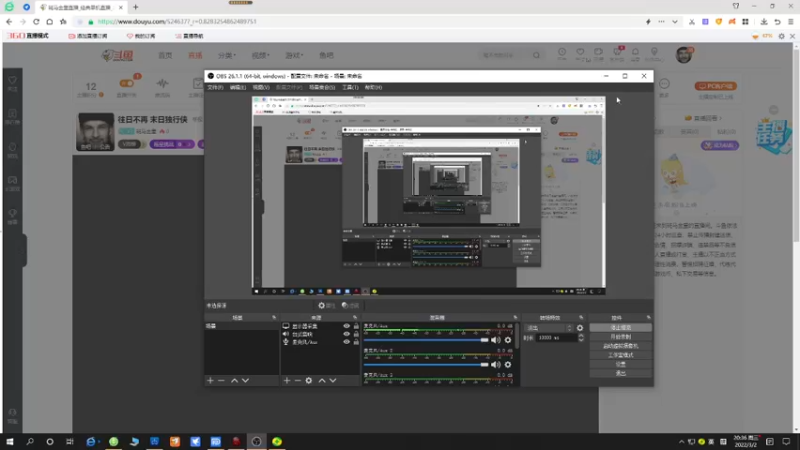Click the audio mixer vertical scrollbar
800x450 pixels.
[x=517, y=337]
